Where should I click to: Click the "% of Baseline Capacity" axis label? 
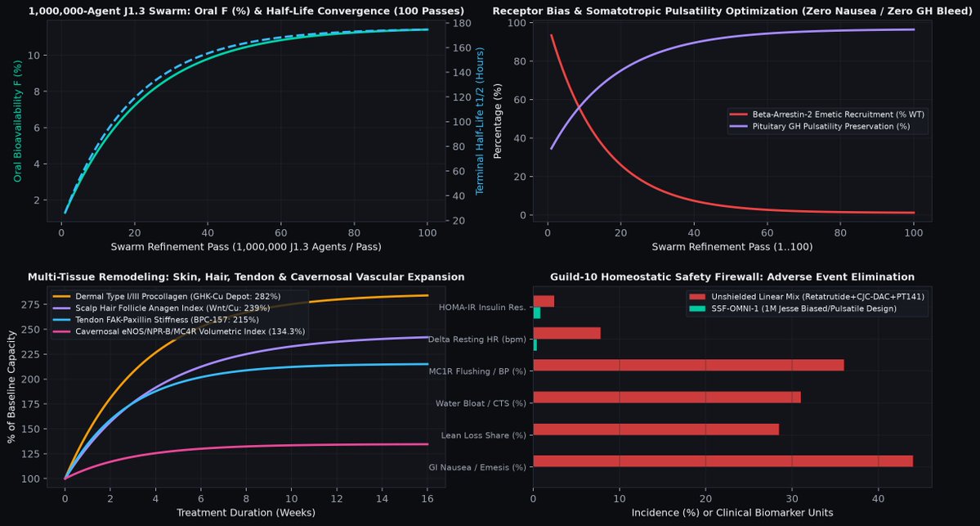click(11, 387)
